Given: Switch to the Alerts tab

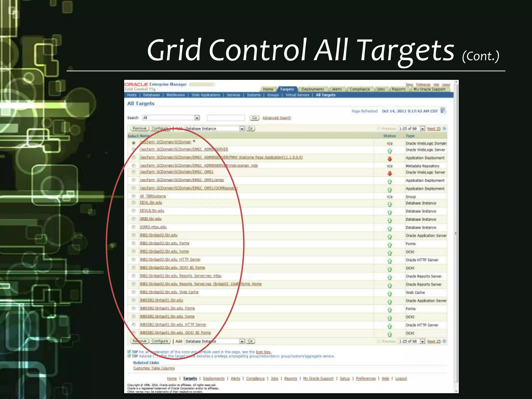Looking at the screenshot, I should pos(337,89).
